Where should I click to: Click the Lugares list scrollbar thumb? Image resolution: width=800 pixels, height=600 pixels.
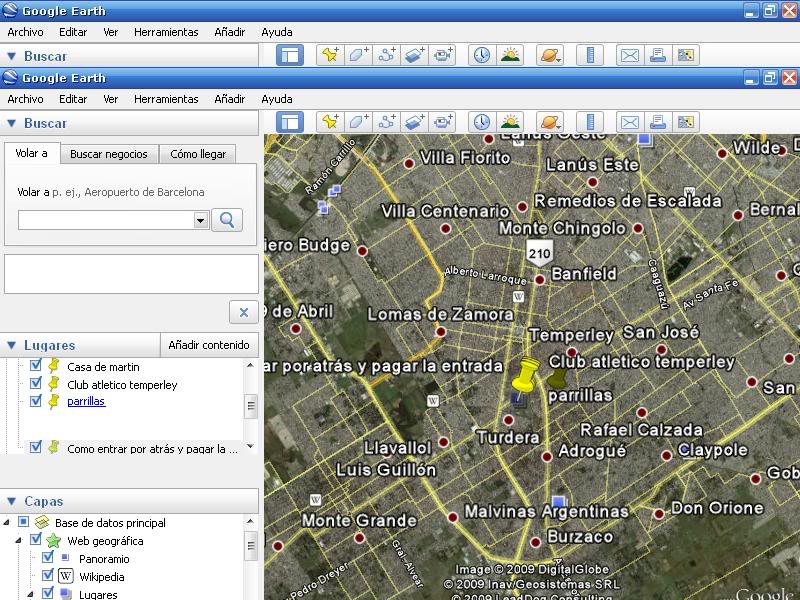251,406
